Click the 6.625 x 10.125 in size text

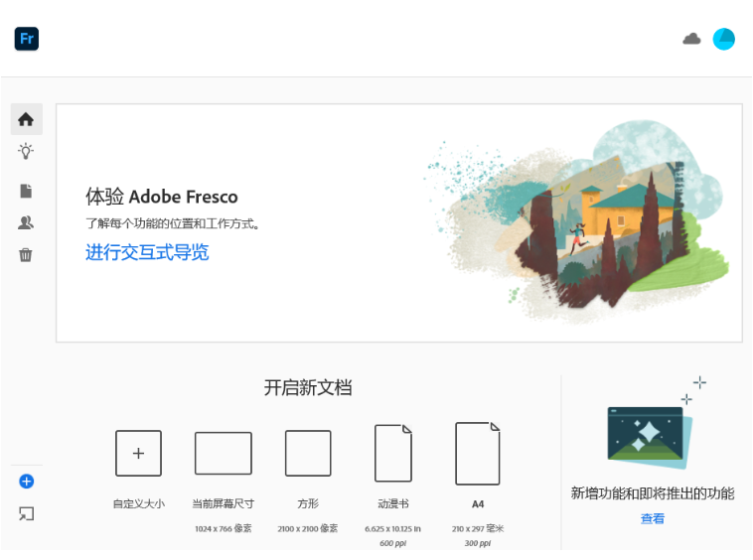coord(392,529)
